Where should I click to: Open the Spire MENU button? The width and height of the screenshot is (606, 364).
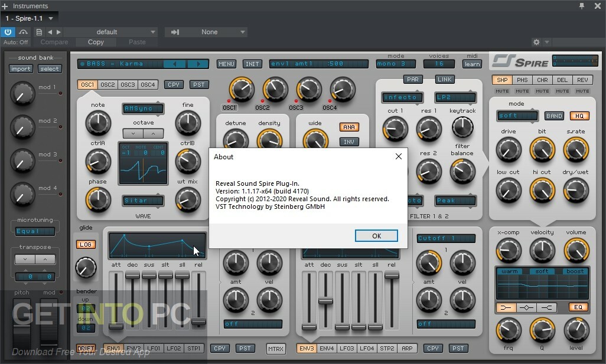click(x=226, y=64)
